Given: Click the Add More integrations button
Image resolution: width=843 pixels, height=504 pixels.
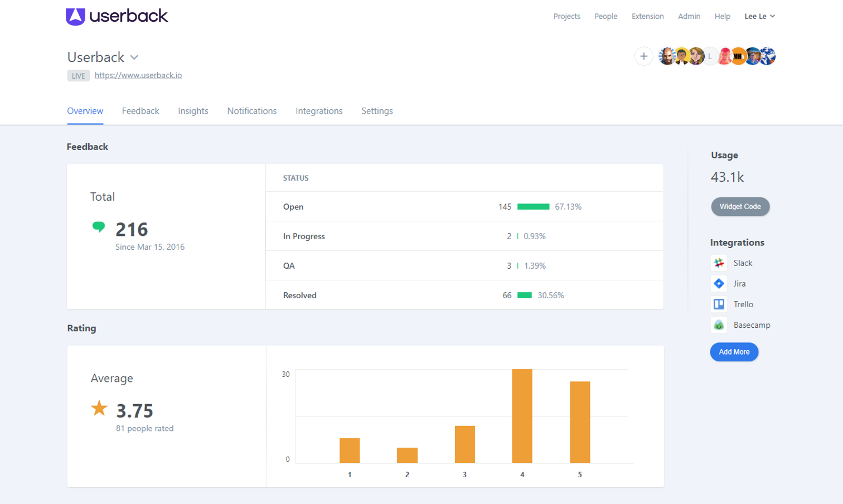Looking at the screenshot, I should tap(734, 352).
